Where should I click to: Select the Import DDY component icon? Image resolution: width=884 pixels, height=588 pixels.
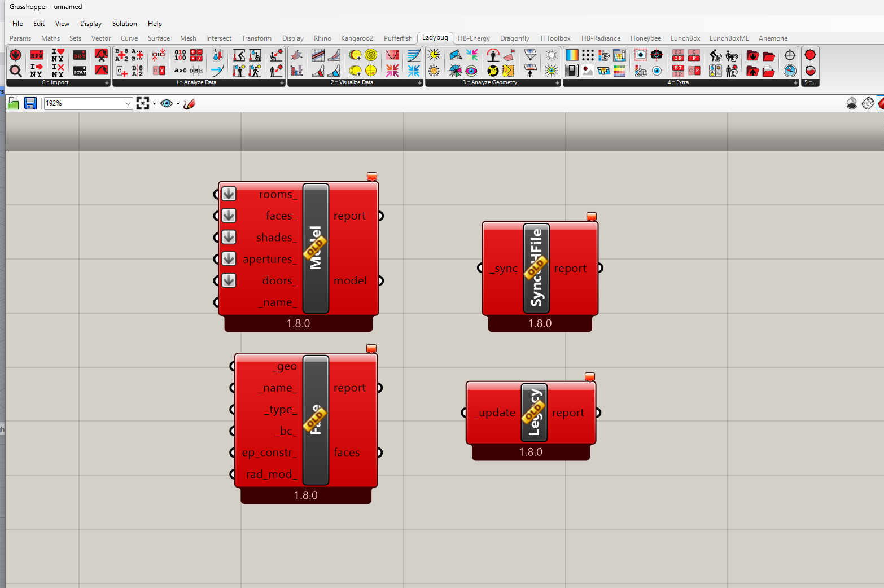pos(80,55)
